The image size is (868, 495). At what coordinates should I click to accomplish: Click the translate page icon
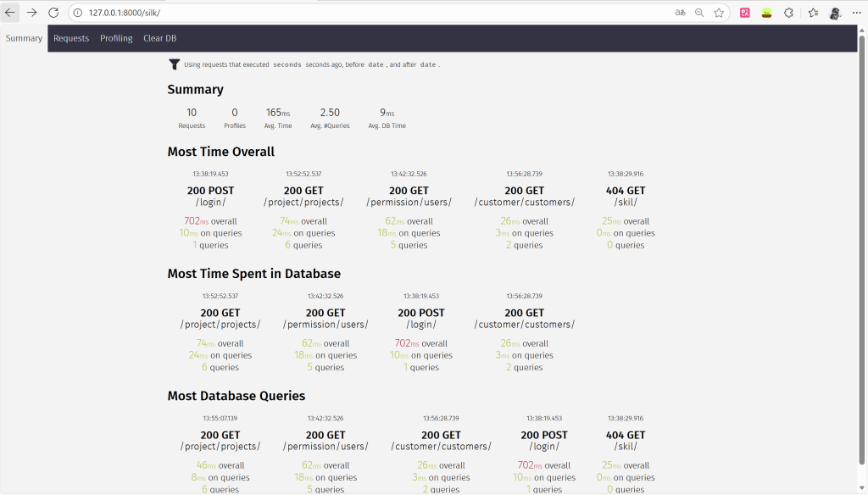point(680,13)
